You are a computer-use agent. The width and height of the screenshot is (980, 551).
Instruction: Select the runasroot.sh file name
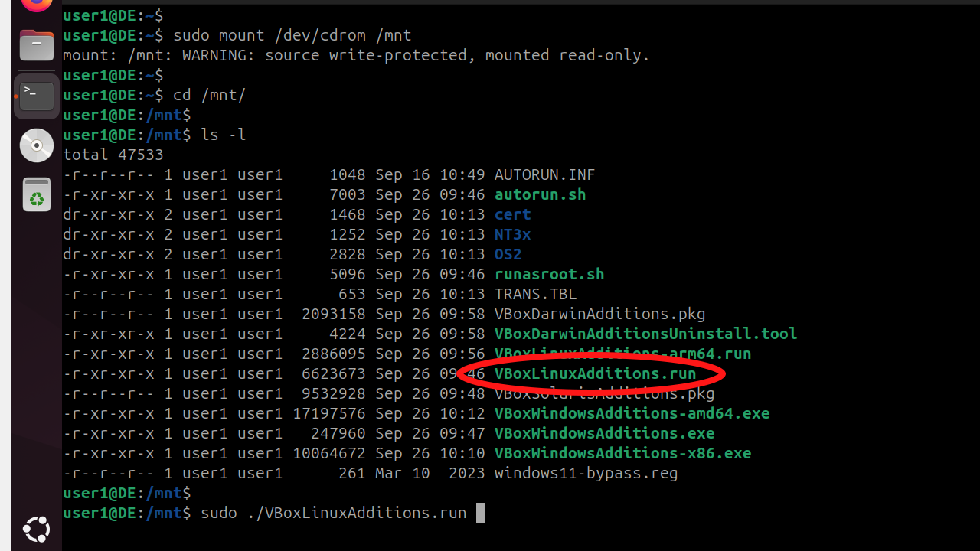tap(549, 274)
